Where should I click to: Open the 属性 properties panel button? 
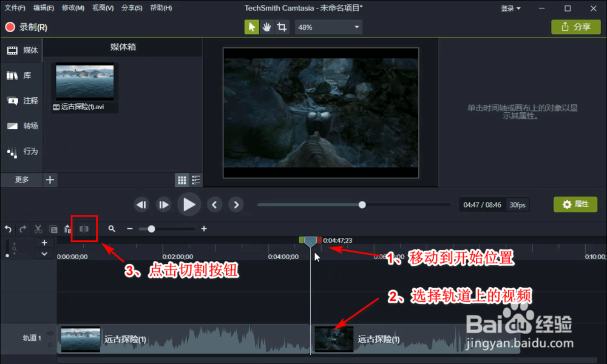tap(575, 204)
